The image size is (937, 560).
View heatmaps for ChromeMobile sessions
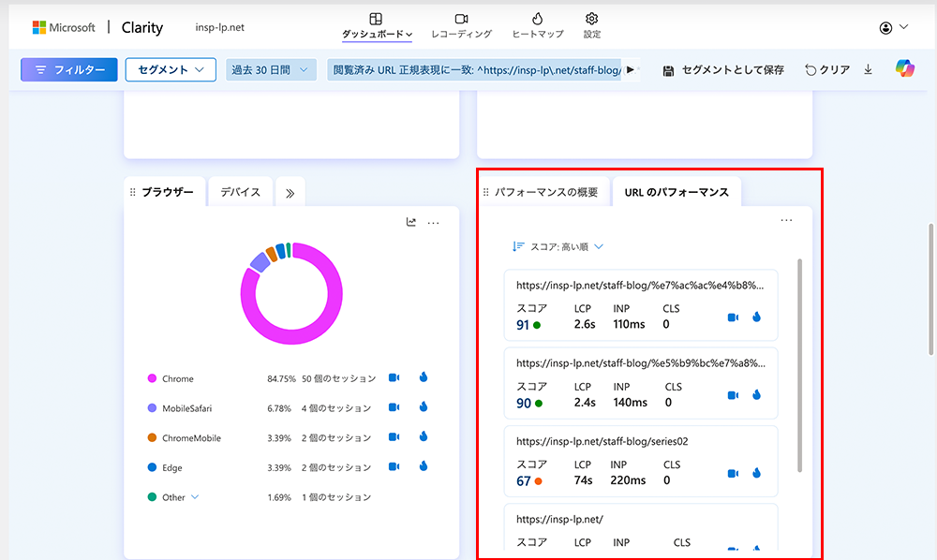click(x=424, y=436)
